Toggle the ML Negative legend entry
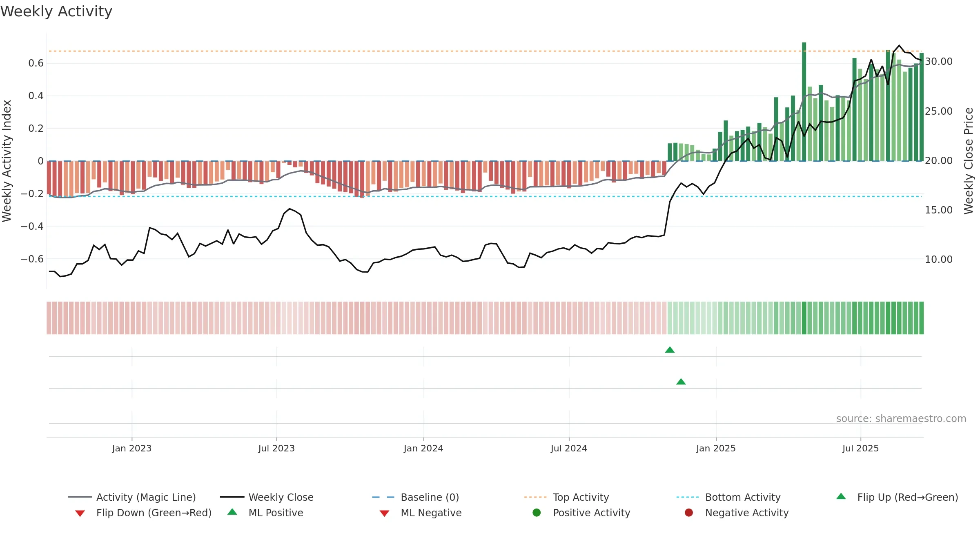 [421, 513]
